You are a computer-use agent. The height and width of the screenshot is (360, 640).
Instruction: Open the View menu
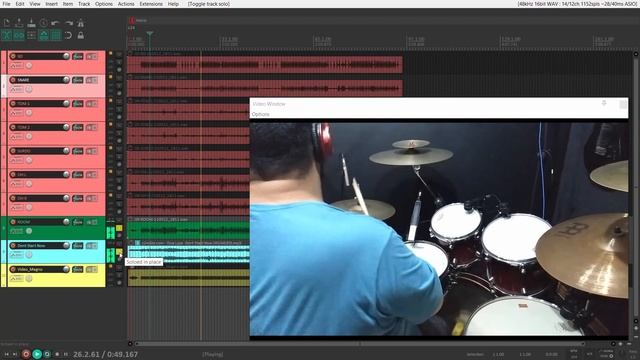(x=35, y=4)
